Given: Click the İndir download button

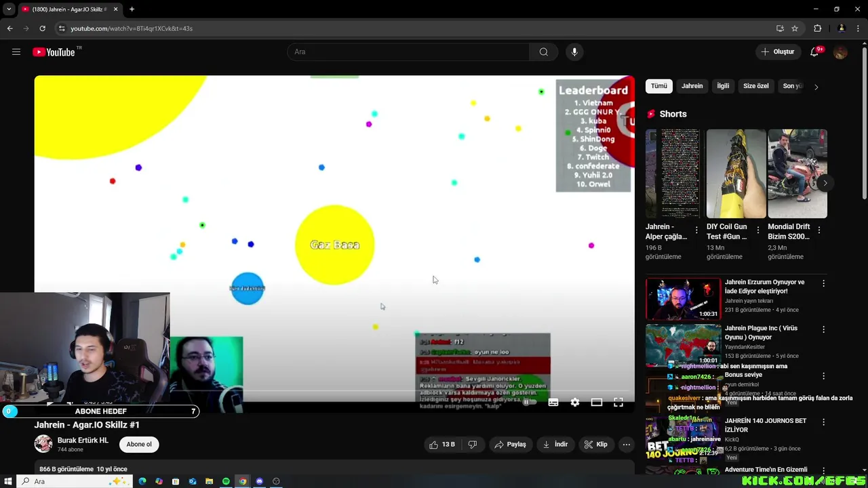Looking at the screenshot, I should (x=555, y=445).
